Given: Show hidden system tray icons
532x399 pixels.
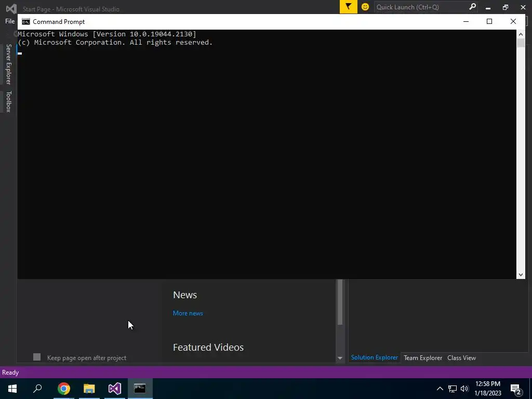Looking at the screenshot, I should click(440, 389).
